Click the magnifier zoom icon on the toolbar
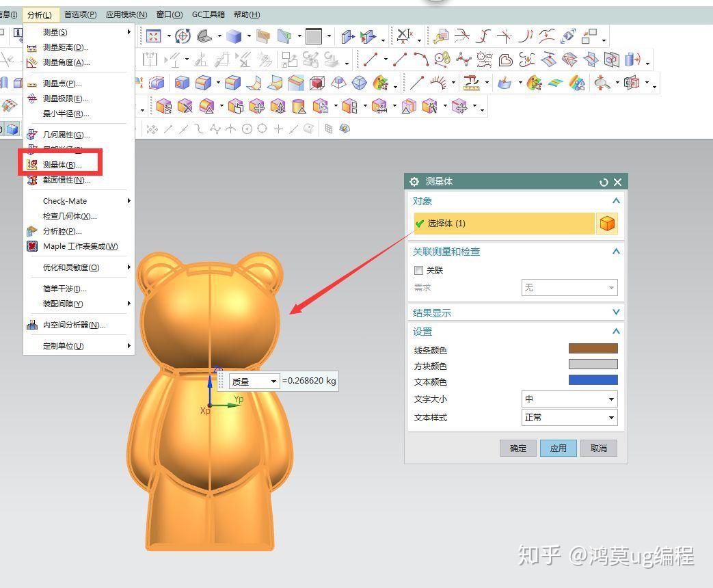 point(600,83)
